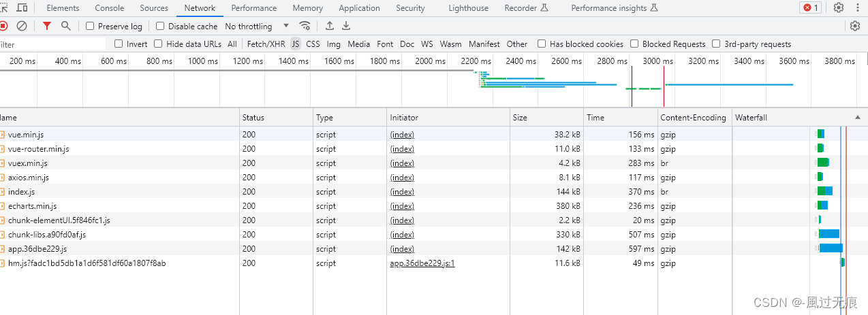Open (index) initiator link for vue.min.js
The height and width of the screenshot is (315, 868).
click(x=402, y=135)
